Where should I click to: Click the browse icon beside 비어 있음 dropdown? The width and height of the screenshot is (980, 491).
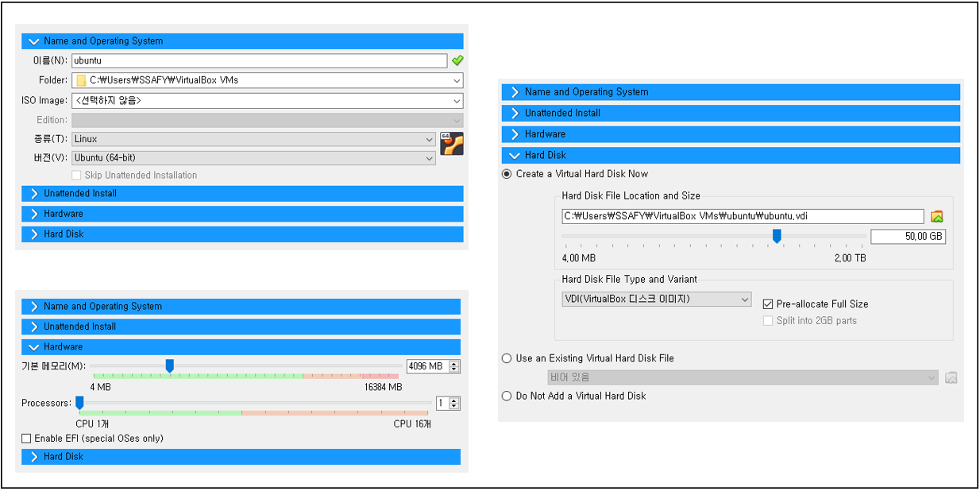[951, 377]
